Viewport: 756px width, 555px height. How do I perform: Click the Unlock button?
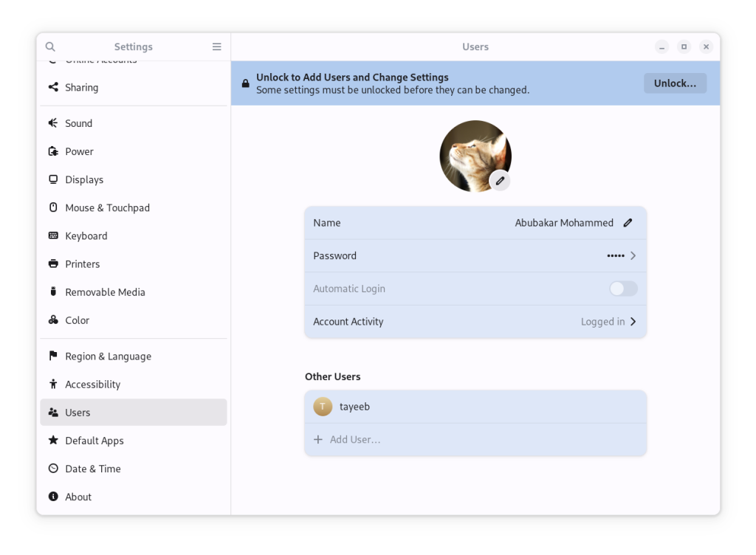[x=674, y=83]
